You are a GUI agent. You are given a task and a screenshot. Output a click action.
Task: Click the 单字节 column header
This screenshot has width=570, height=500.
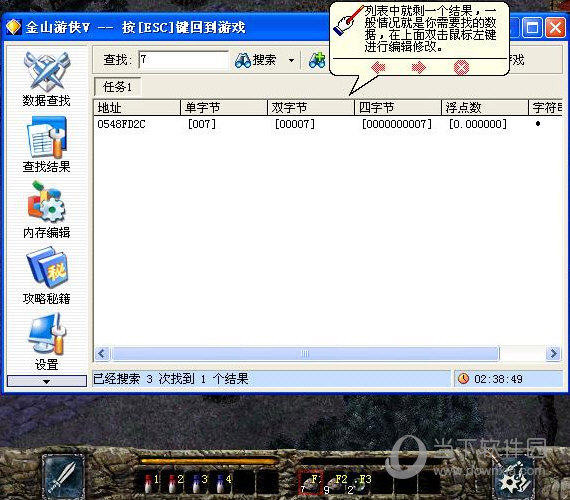coord(224,108)
